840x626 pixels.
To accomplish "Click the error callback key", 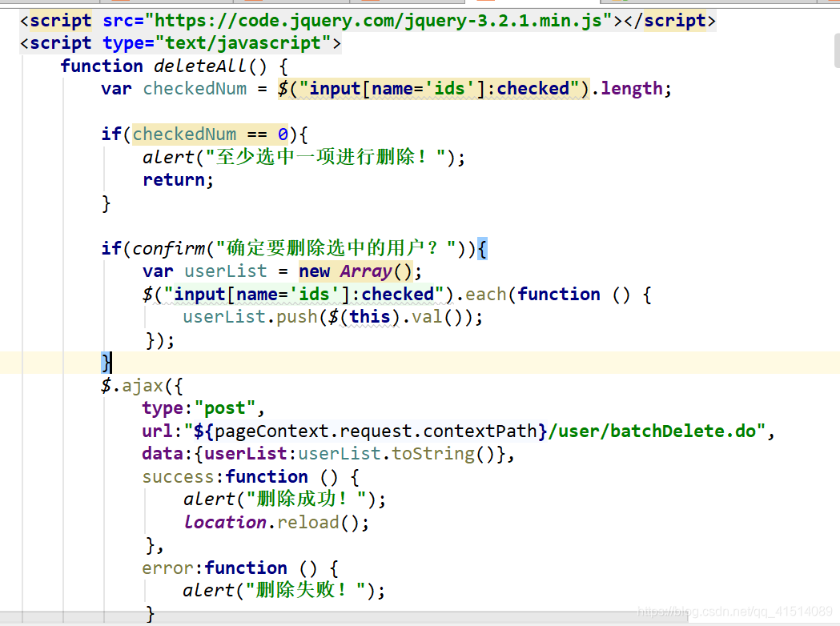I will (x=167, y=568).
